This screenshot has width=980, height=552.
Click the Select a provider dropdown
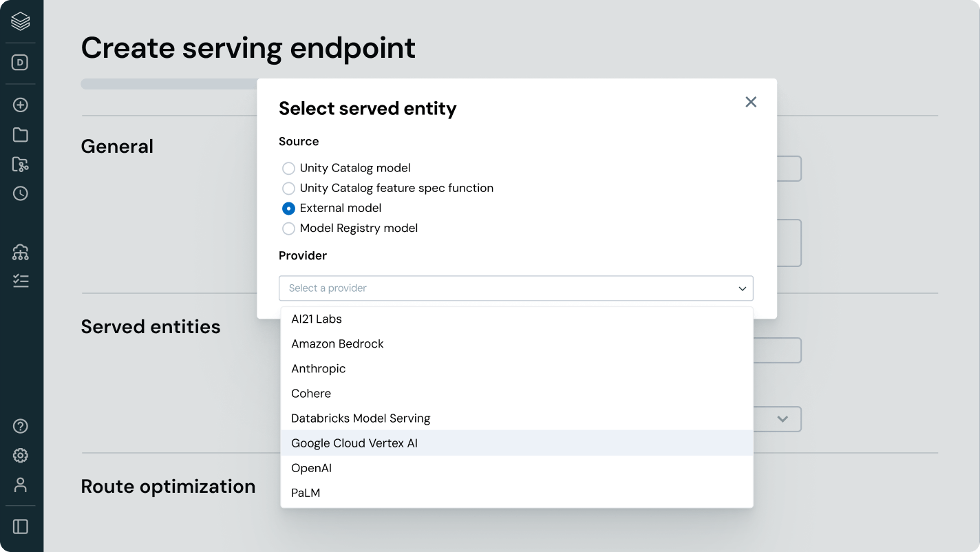(515, 288)
